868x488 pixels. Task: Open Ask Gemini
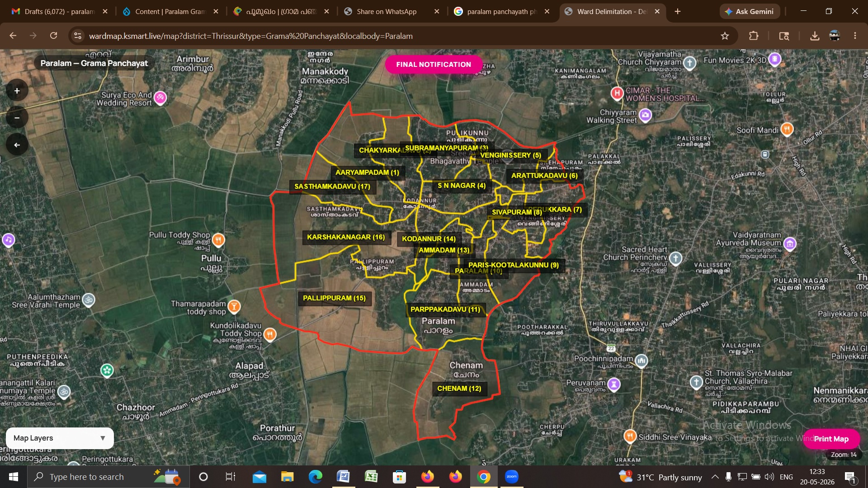coord(750,12)
